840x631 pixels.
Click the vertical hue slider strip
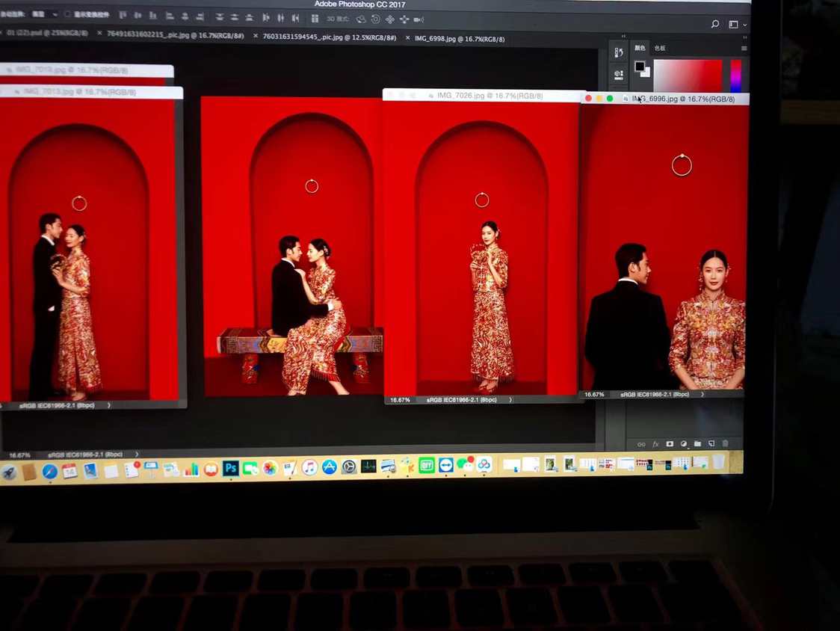tap(736, 76)
